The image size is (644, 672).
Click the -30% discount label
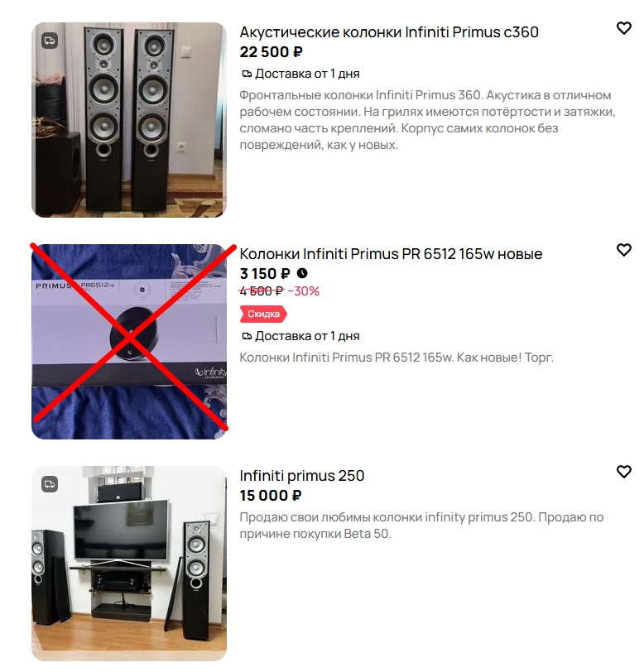click(x=304, y=291)
